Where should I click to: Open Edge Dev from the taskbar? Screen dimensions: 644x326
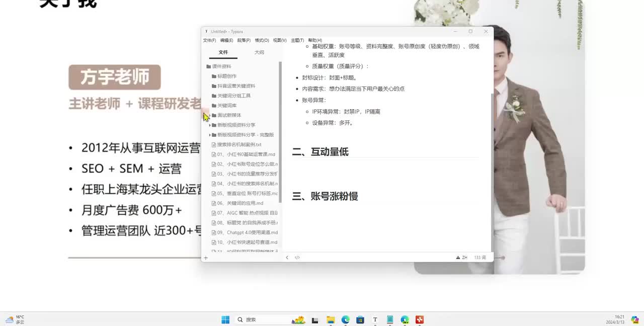(x=405, y=319)
